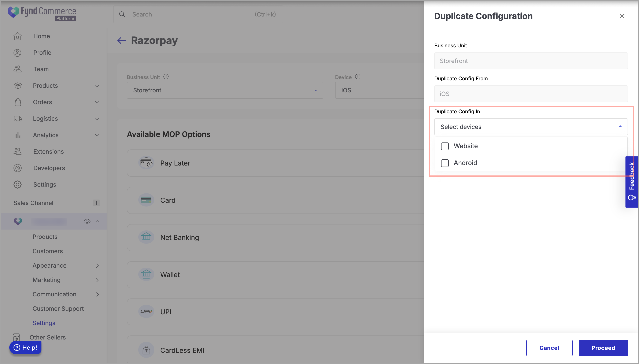Check the Website checkbox
639x364 pixels.
pos(445,146)
